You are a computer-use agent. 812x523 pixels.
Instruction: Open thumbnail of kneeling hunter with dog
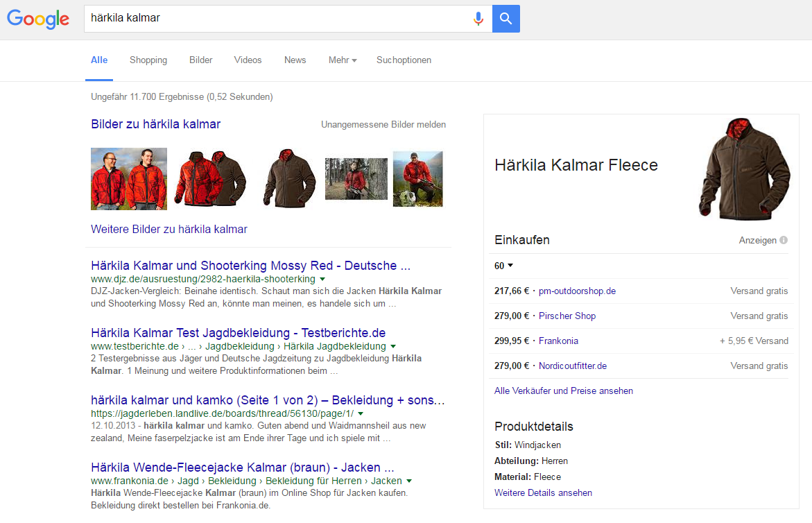[418, 179]
